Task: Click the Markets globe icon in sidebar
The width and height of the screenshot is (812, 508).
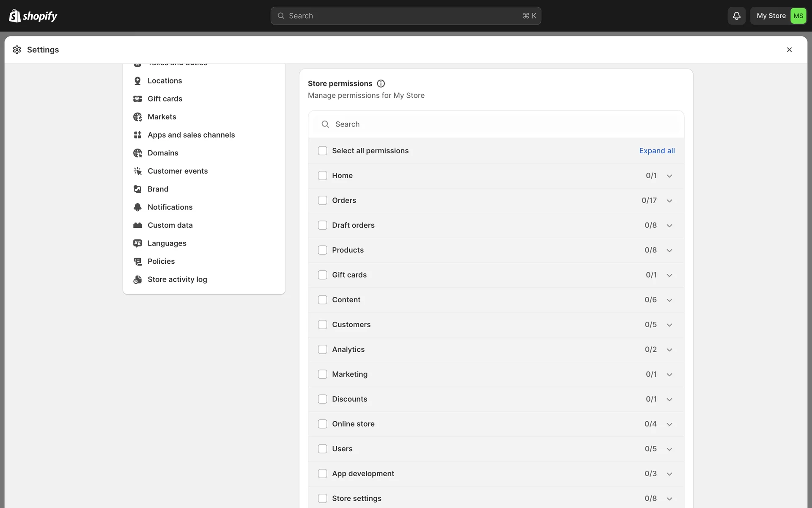Action: pyautogui.click(x=137, y=117)
